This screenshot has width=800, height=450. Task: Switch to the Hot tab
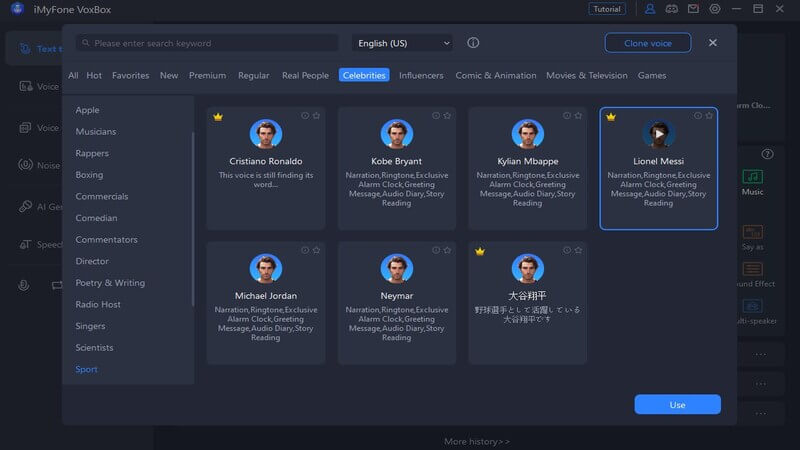(x=94, y=76)
